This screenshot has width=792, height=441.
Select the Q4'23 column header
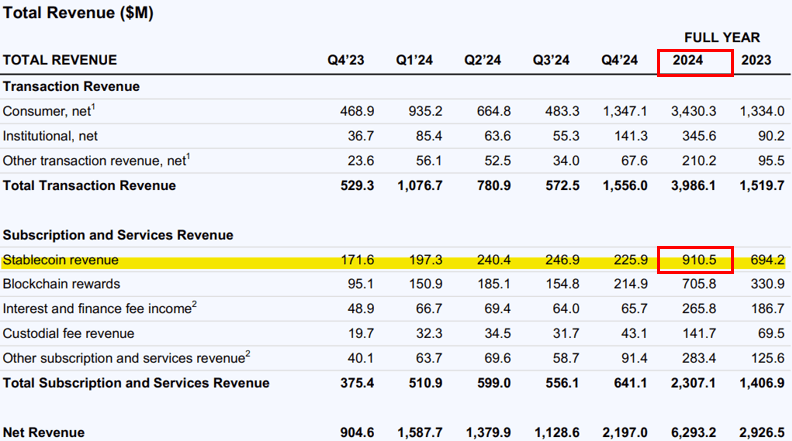[346, 60]
